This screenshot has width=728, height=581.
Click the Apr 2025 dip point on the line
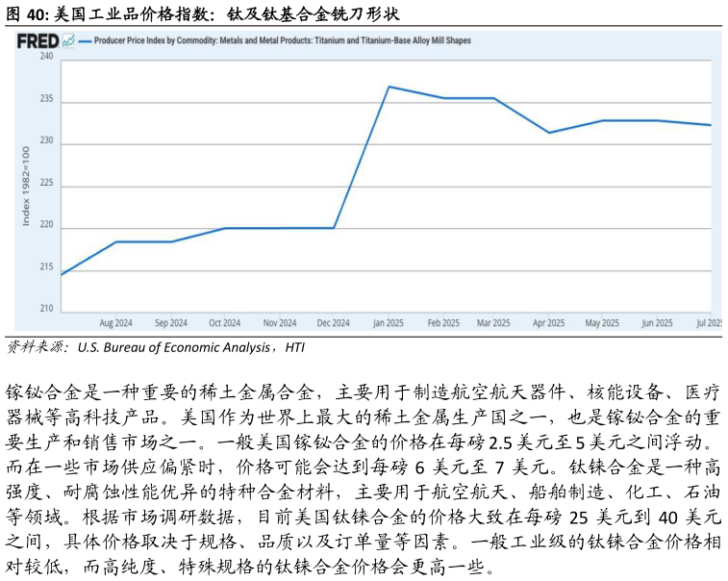(549, 133)
